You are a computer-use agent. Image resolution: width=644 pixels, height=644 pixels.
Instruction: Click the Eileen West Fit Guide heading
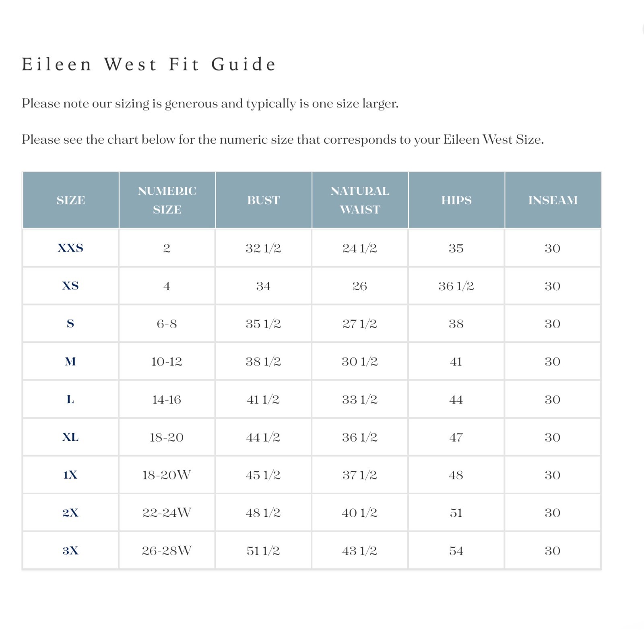click(149, 64)
